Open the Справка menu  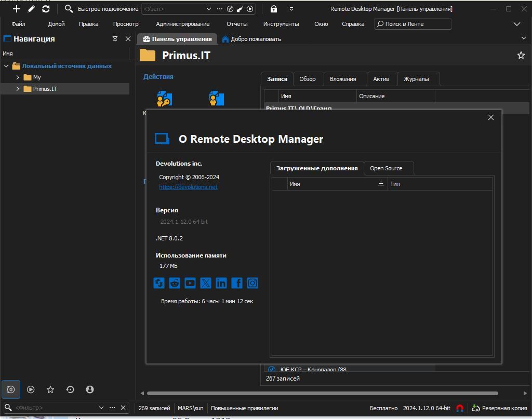coord(353,24)
